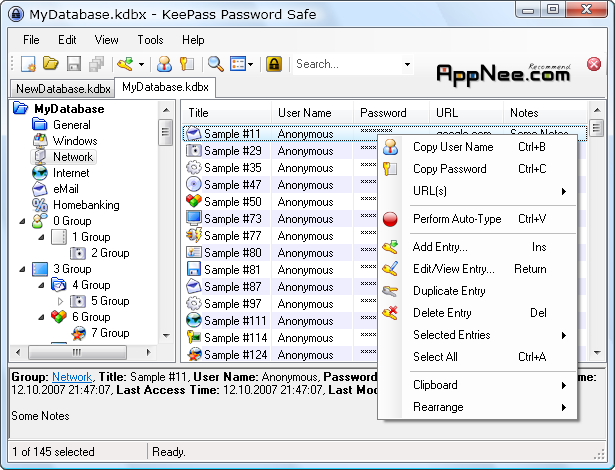Open the Tools menu
Image resolution: width=615 pixels, height=470 pixels.
click(150, 40)
